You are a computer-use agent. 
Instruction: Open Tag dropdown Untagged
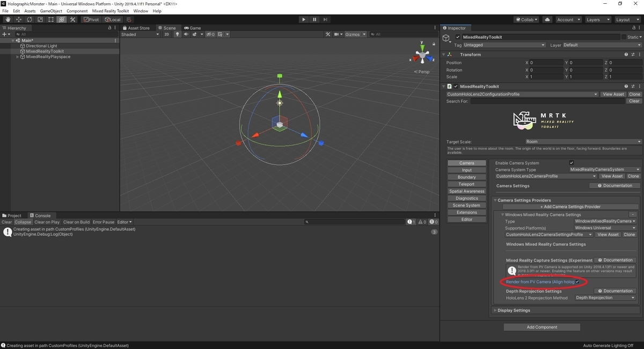pyautogui.click(x=504, y=45)
